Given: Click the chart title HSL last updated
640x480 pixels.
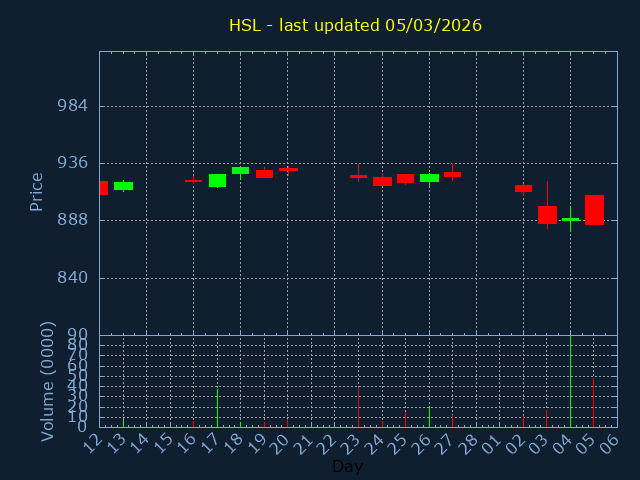Looking at the screenshot, I should pyautogui.click(x=355, y=25).
